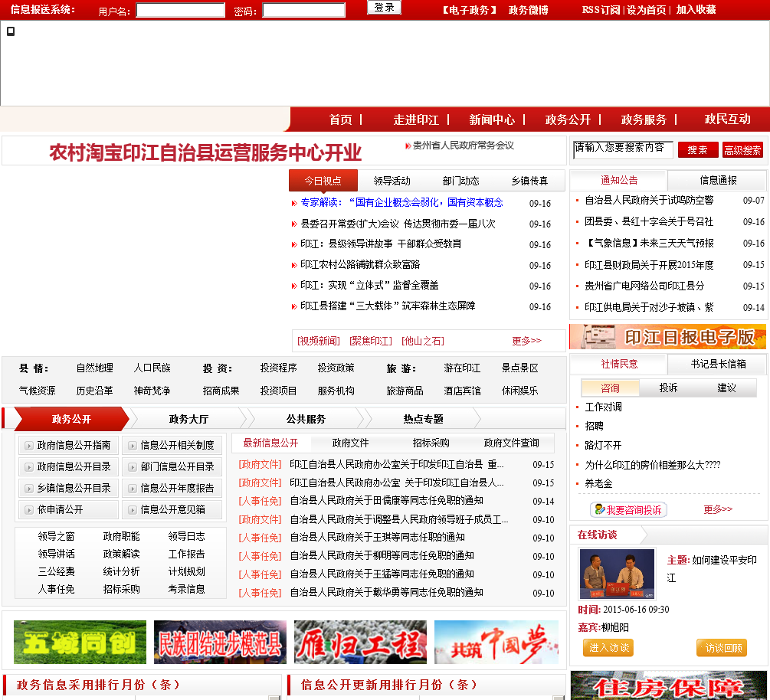Click the broken image icon below header
This screenshot has height=700, width=770.
(10, 31)
